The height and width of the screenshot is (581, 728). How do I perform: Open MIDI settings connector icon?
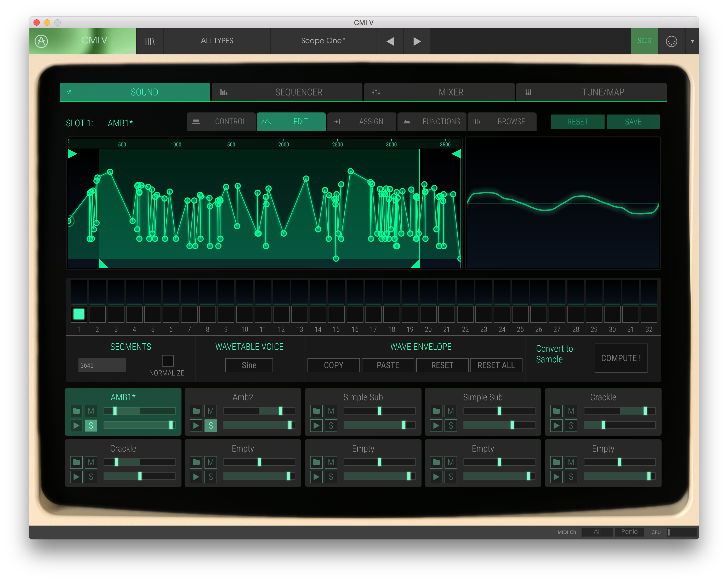(x=671, y=41)
